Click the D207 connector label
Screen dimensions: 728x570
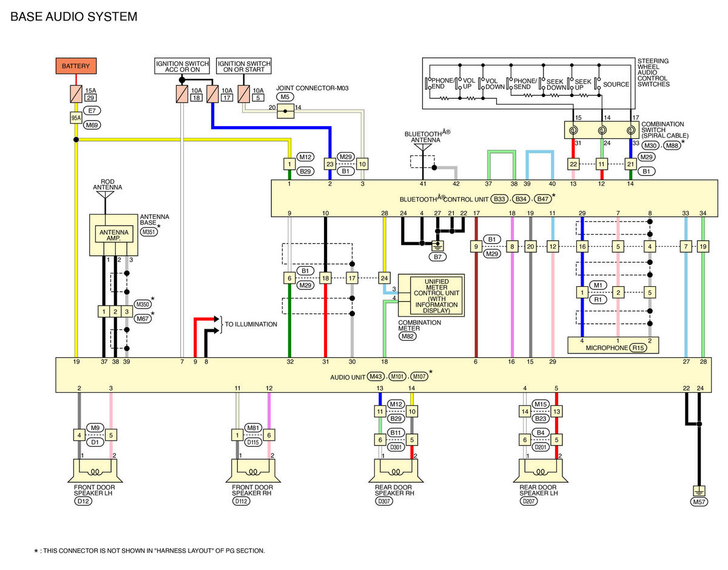[x=530, y=501]
